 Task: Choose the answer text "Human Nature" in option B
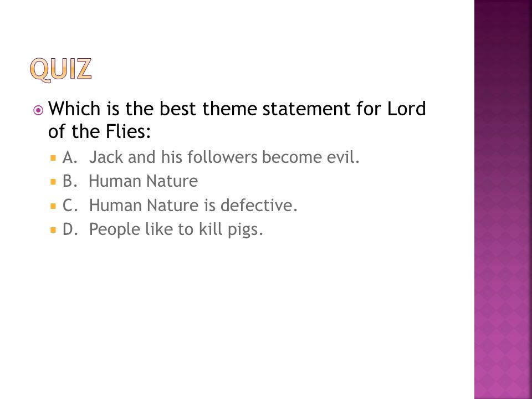(x=143, y=181)
